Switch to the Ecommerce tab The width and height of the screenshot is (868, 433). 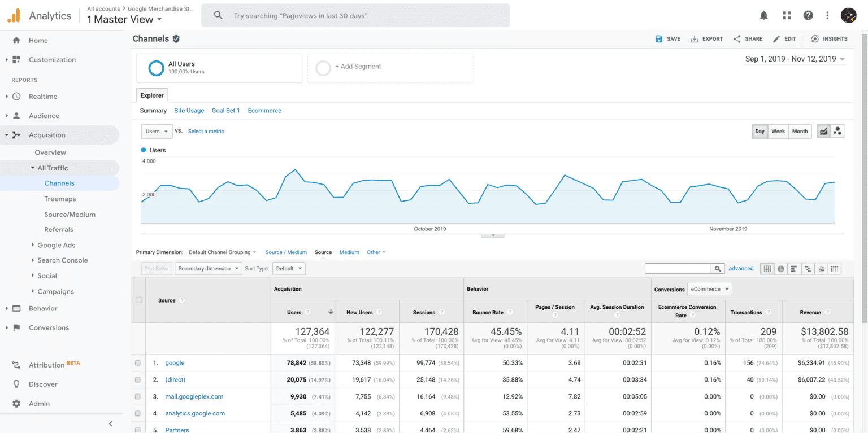click(x=264, y=111)
